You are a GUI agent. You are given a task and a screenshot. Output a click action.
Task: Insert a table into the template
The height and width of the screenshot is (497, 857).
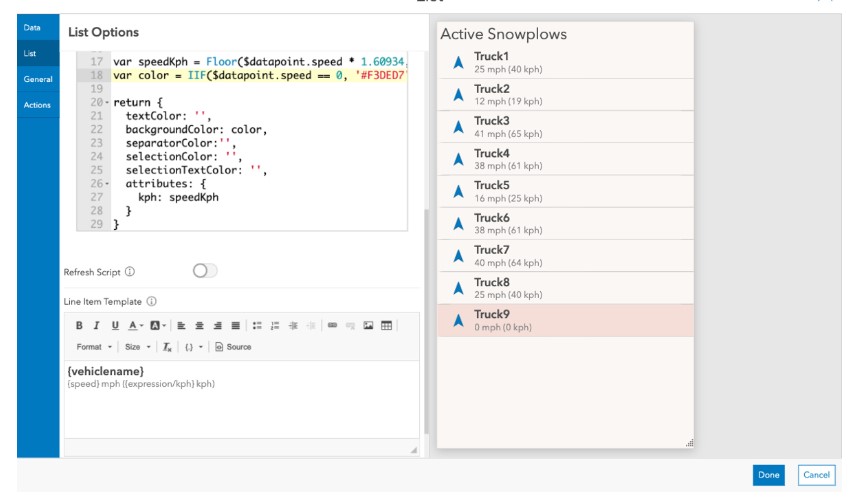pos(387,325)
